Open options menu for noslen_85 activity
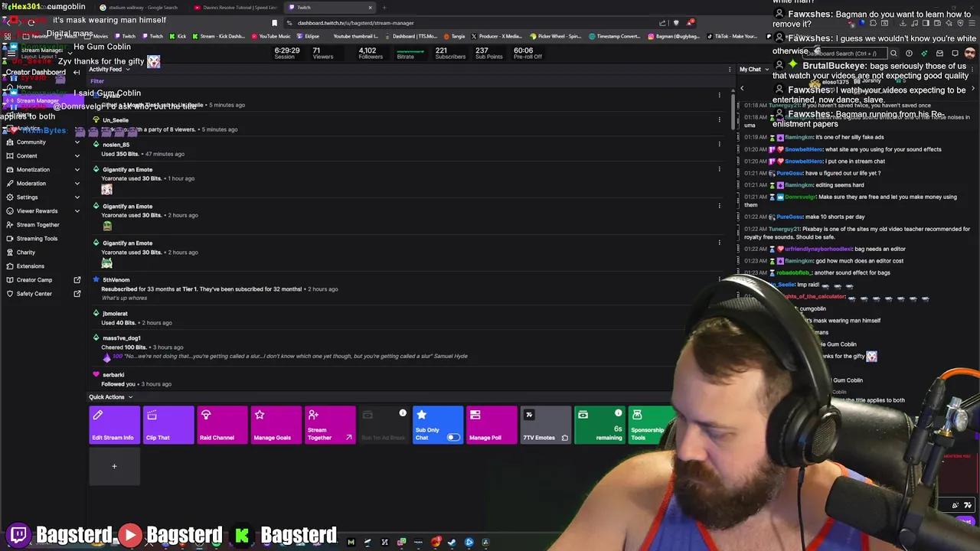This screenshot has height=551, width=980. [x=719, y=144]
